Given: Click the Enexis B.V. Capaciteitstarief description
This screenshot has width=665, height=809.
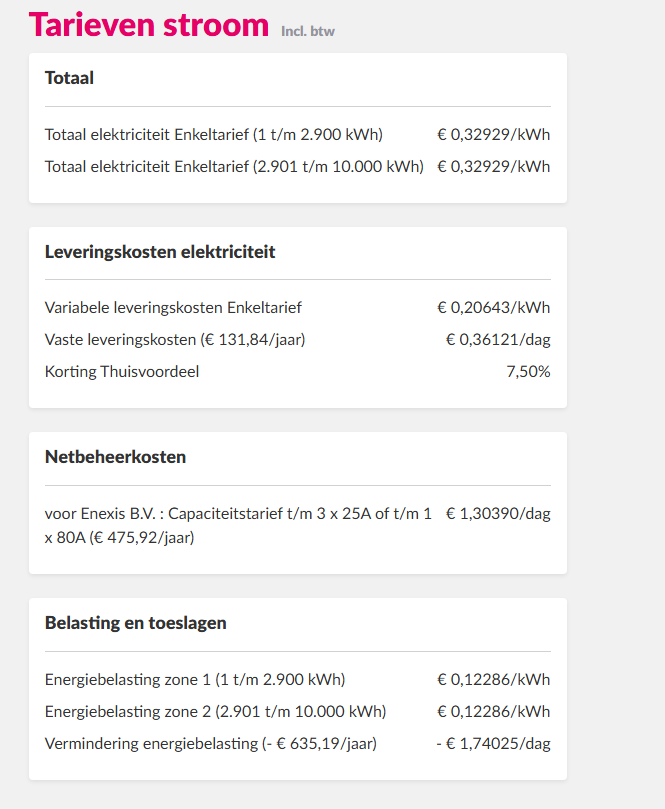Looking at the screenshot, I should (x=238, y=526).
